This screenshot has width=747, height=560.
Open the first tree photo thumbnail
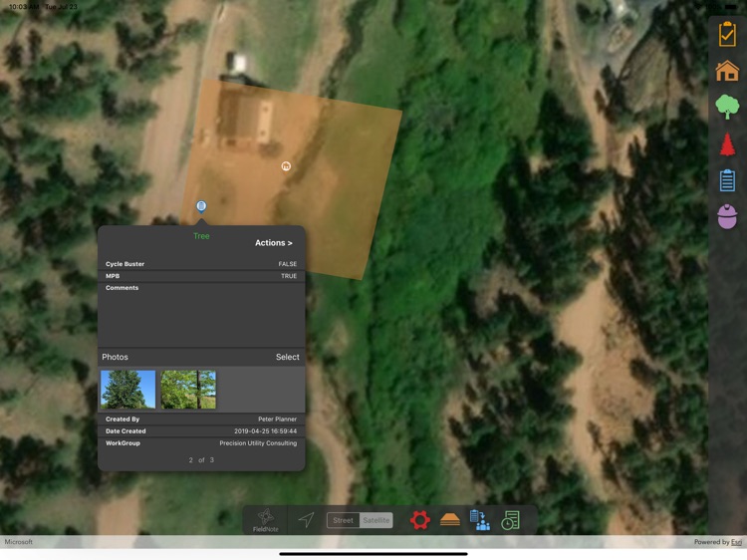[x=128, y=390]
